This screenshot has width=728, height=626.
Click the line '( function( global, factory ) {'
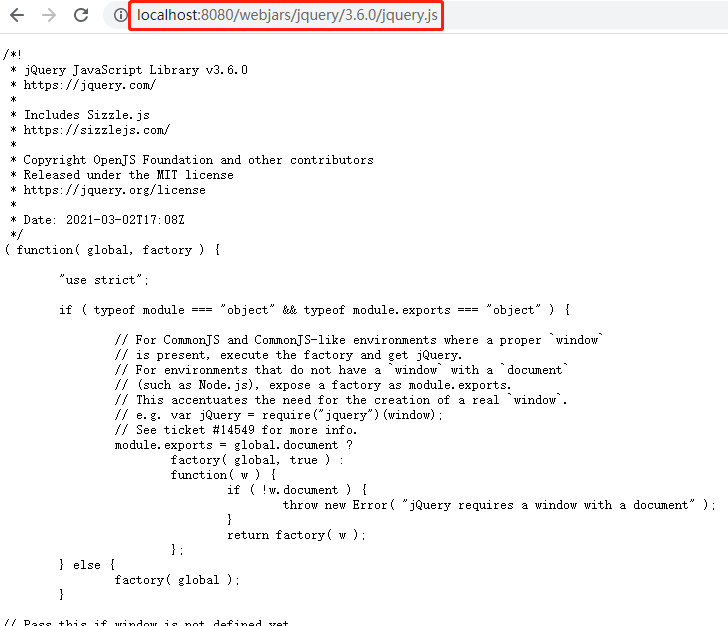click(112, 250)
